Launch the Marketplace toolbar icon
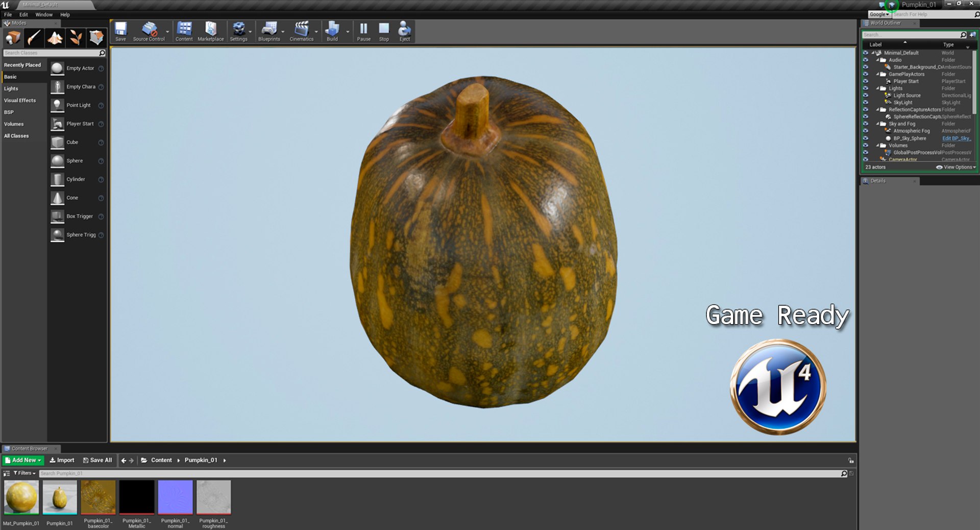Viewport: 980px width, 530px height. tap(210, 31)
